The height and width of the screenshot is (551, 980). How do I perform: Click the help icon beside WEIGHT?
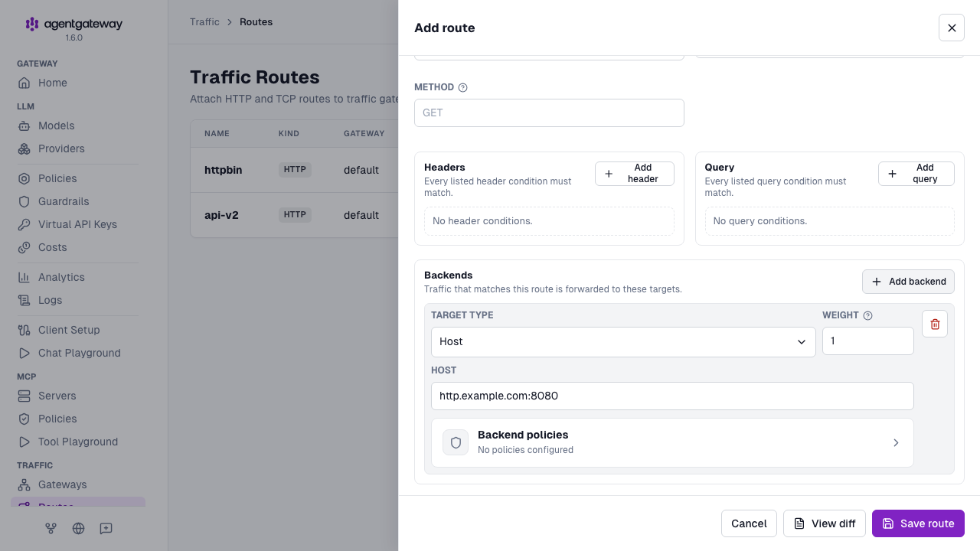867,315
